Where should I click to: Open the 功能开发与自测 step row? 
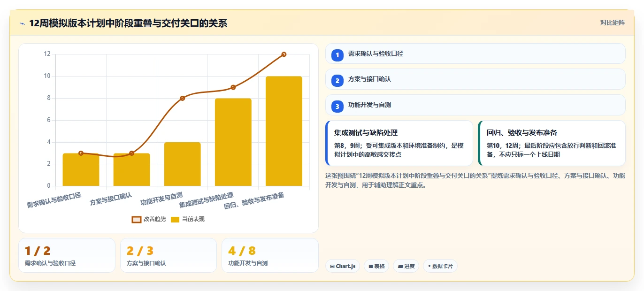pos(475,105)
